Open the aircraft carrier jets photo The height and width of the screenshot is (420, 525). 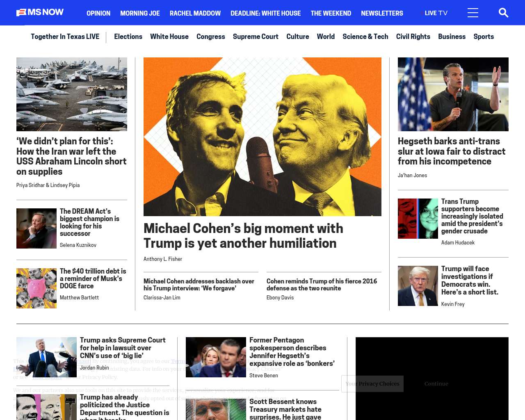pyautogui.click(x=72, y=94)
